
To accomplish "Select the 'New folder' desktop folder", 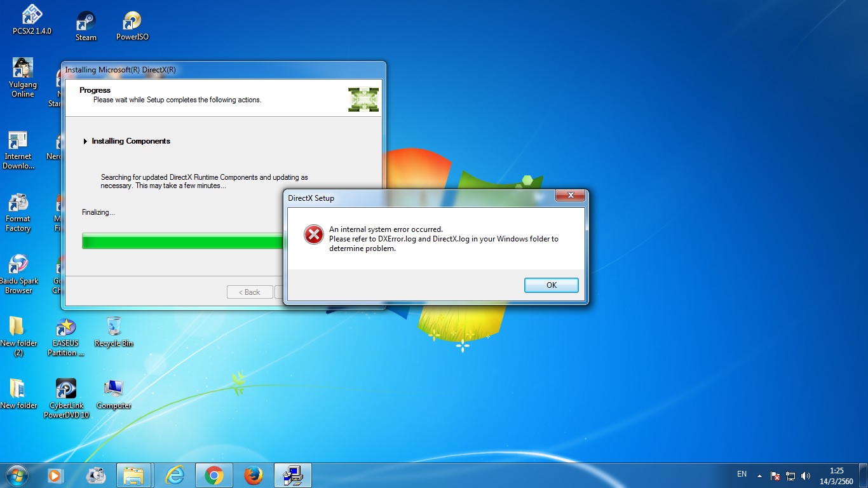I will click(x=18, y=394).
